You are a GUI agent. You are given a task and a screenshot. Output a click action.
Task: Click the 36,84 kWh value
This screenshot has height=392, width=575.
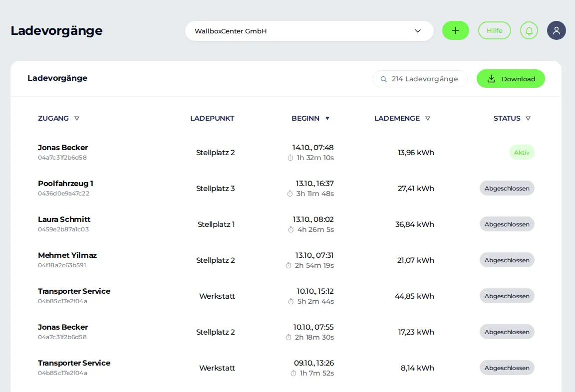click(x=414, y=224)
